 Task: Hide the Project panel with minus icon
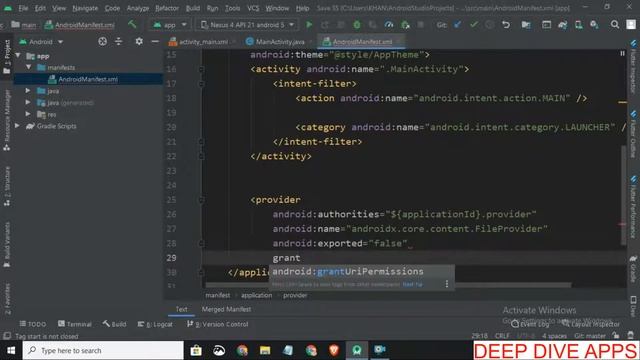(x=155, y=41)
